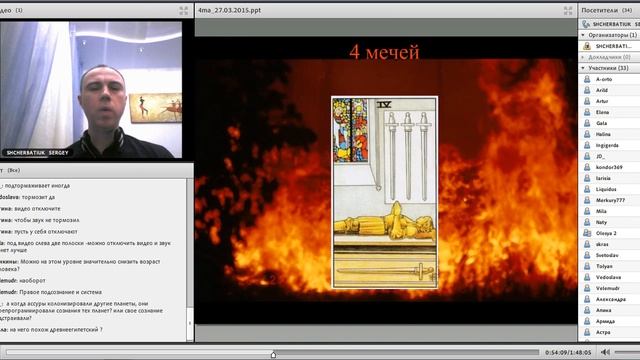The width and height of the screenshot is (640, 360).
Task: Click the webcam video of SHCHERBATIUK SERGEY
Action: 91,90
